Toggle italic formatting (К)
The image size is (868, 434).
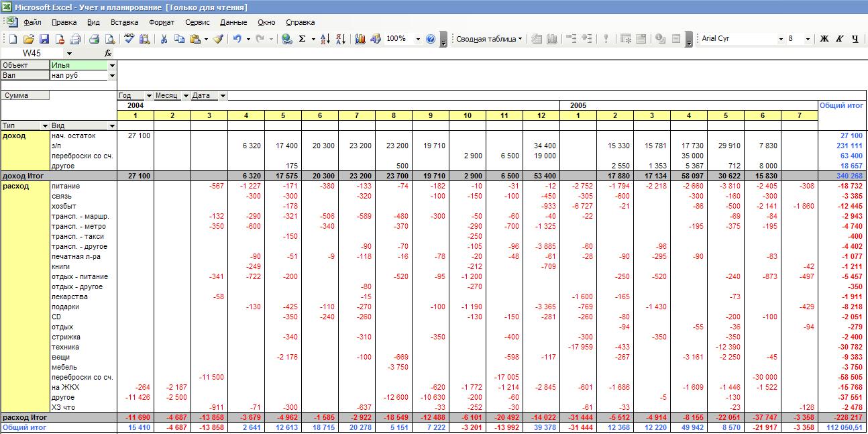click(x=839, y=39)
